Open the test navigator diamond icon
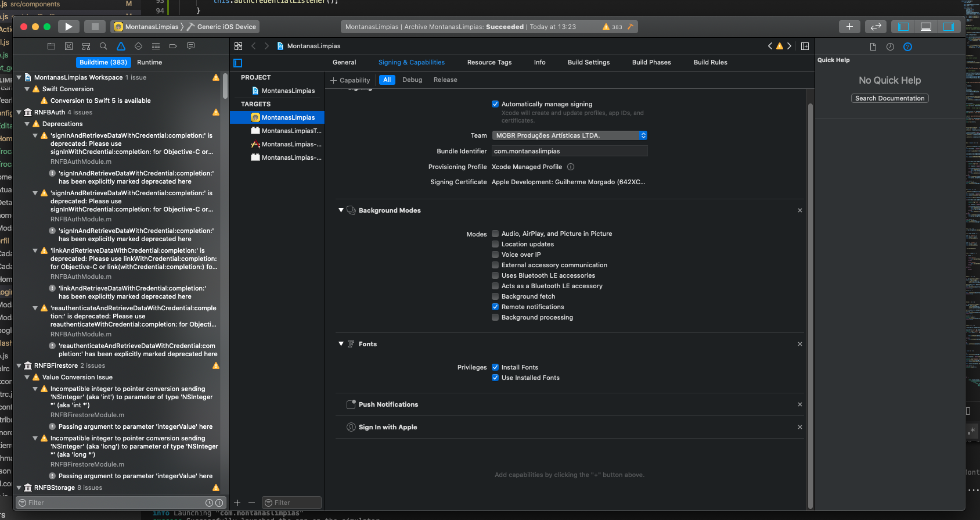Viewport: 980px width, 520px height. 138,46
